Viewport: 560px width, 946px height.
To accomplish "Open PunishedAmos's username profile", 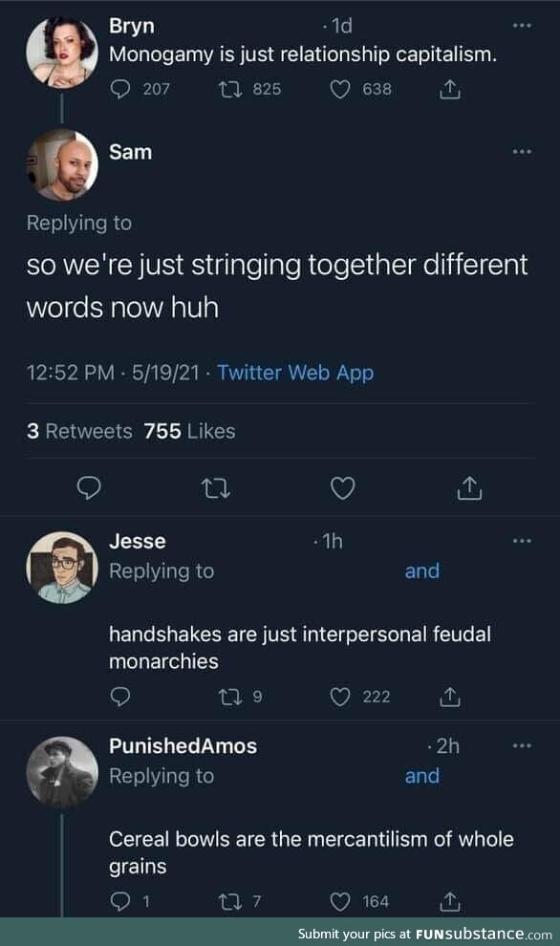I will [x=183, y=746].
